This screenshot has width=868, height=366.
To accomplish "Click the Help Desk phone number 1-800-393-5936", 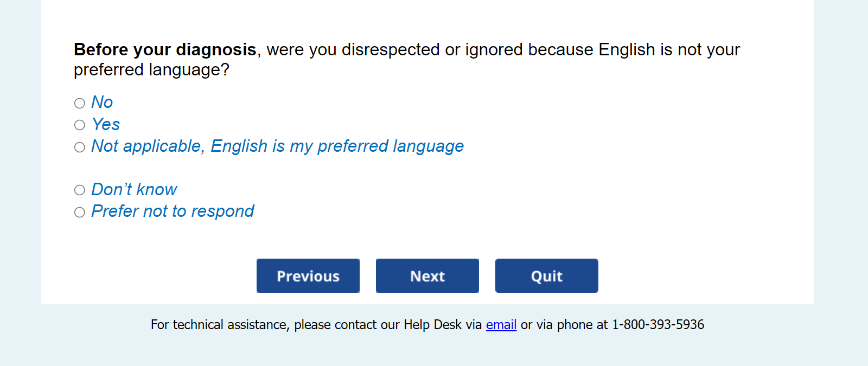I will pyautogui.click(x=658, y=325).
